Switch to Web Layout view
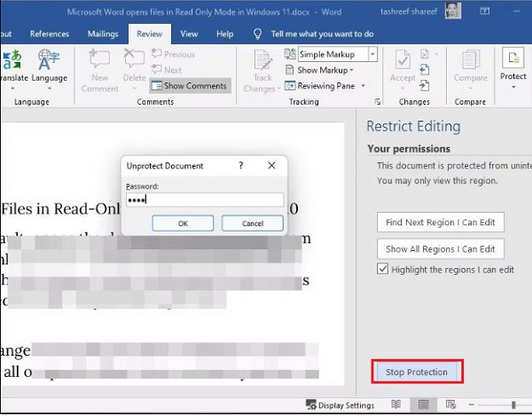The image size is (532, 416). 450,404
